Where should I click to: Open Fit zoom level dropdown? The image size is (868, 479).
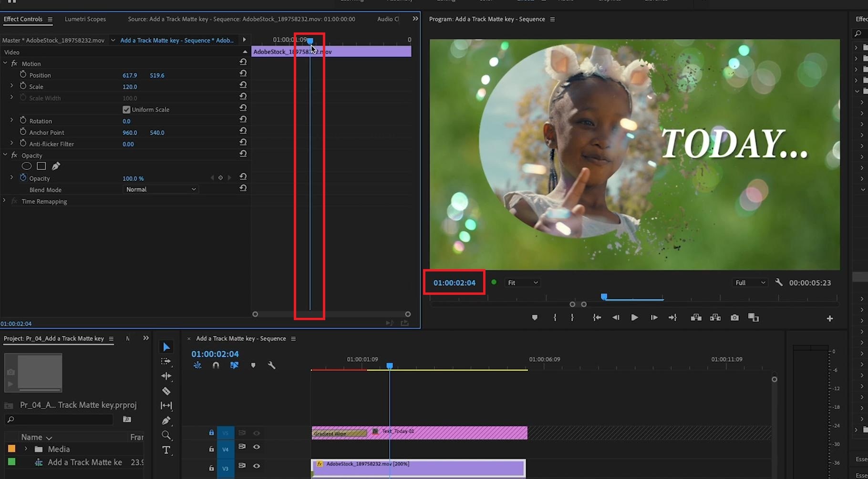tap(522, 282)
